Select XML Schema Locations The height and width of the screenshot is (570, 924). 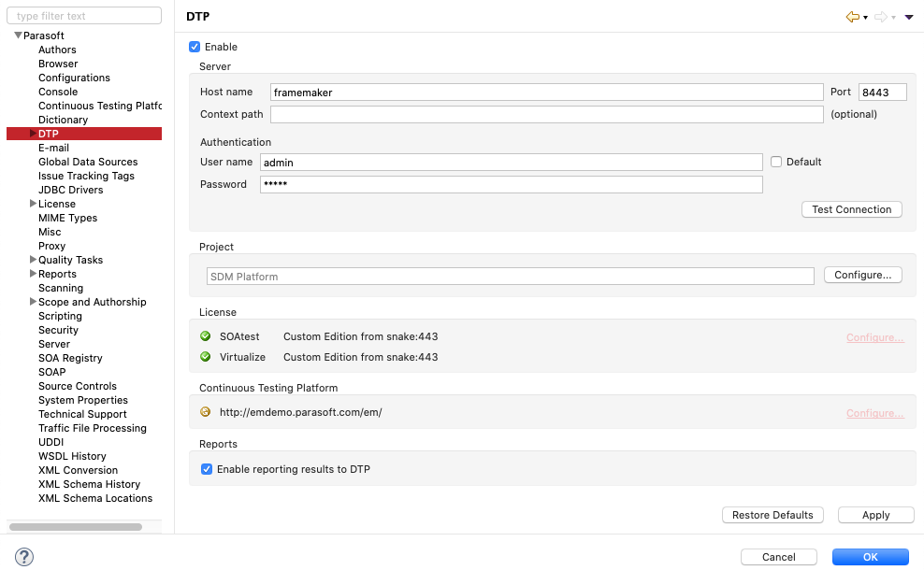[95, 498]
